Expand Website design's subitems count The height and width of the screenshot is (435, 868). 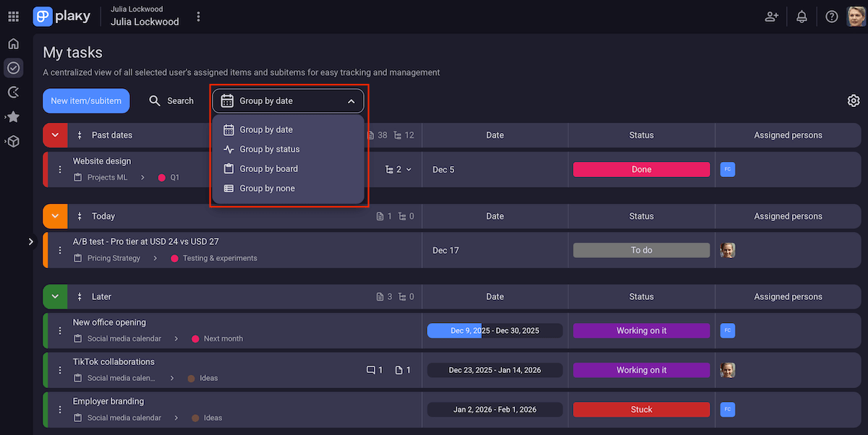tap(399, 170)
